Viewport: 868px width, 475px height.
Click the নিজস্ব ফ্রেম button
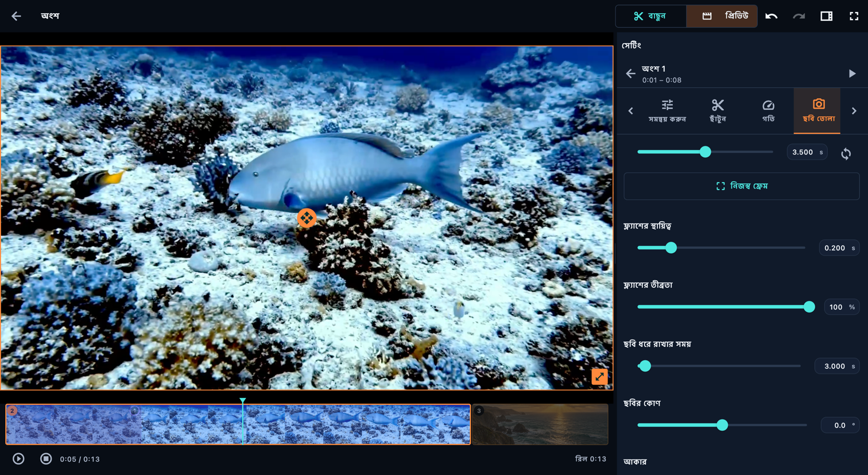[742, 186]
